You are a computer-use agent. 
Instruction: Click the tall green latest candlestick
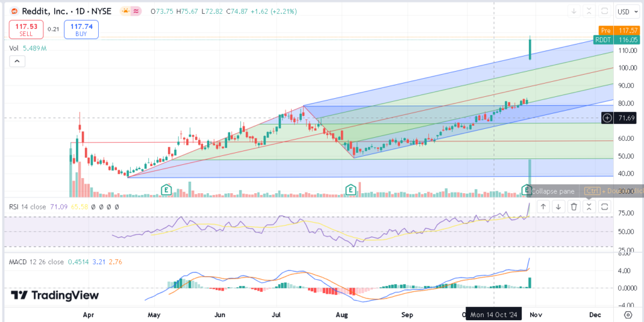(530, 49)
